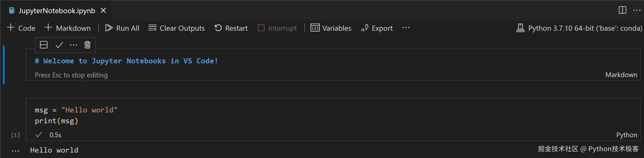Expand more cell actions ellipsis in cell toolbar
This screenshot has width=644, height=158.
point(74,45)
